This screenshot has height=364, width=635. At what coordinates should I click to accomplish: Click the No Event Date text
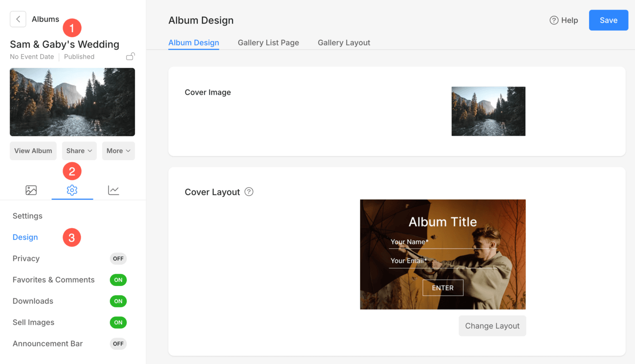(x=32, y=57)
